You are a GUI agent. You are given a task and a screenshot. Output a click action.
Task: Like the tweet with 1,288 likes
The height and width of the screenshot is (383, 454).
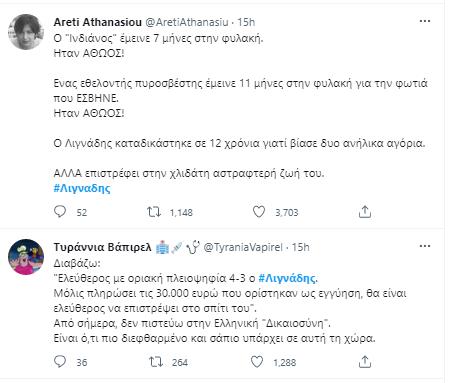click(x=257, y=362)
